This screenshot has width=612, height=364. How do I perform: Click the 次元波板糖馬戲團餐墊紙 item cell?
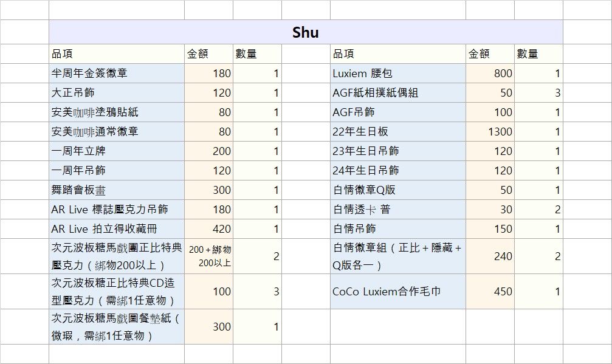[x=117, y=326]
